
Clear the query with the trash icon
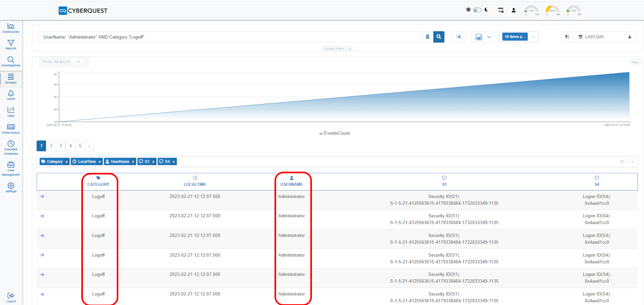click(x=427, y=37)
